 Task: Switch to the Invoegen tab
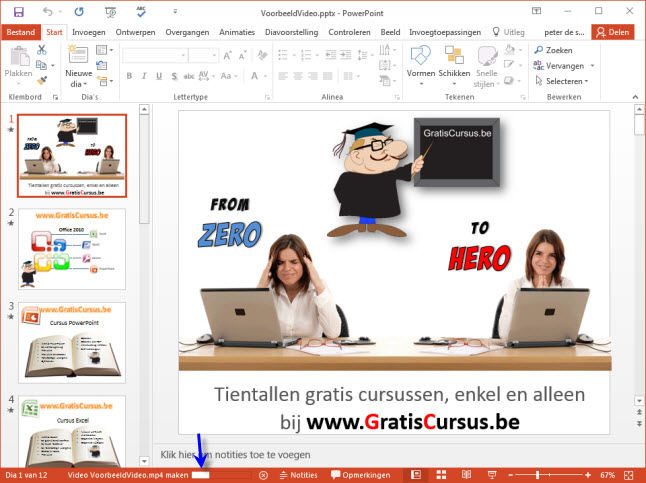pyautogui.click(x=89, y=32)
